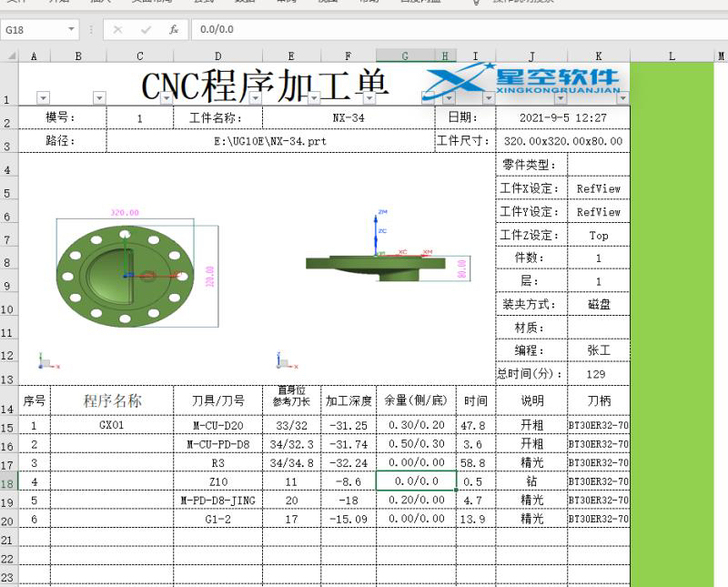This screenshot has width=728, height=587.
Task: Click the tool length cell 34/34.8
Action: [292, 463]
